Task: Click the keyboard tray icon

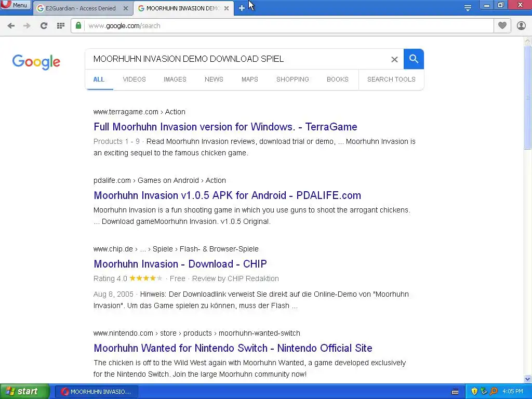Action: pyautogui.click(x=455, y=392)
